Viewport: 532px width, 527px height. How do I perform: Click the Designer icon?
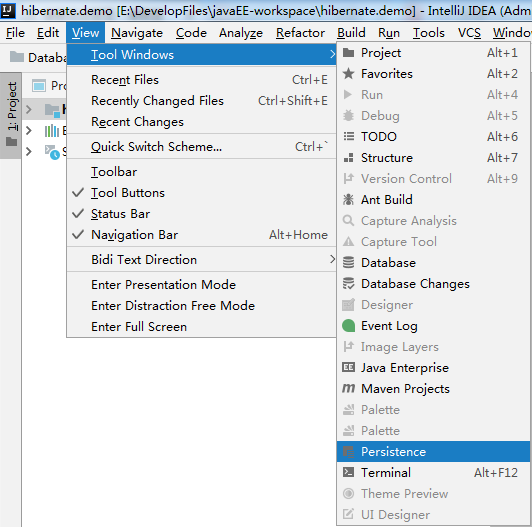pyautogui.click(x=348, y=305)
